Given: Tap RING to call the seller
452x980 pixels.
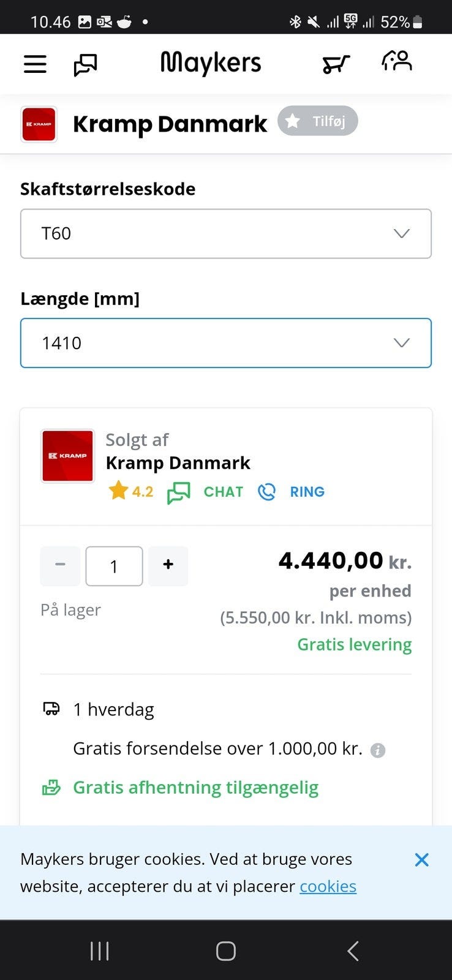Looking at the screenshot, I should point(292,492).
